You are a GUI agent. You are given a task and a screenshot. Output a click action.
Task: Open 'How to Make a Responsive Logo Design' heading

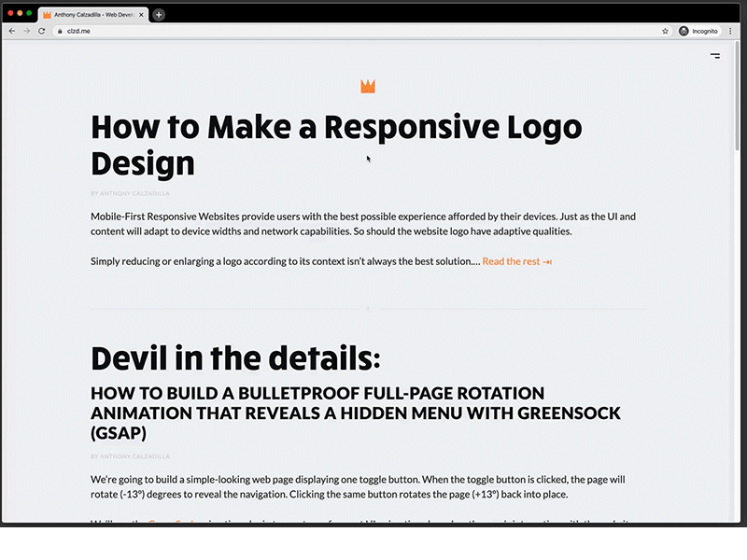point(336,146)
